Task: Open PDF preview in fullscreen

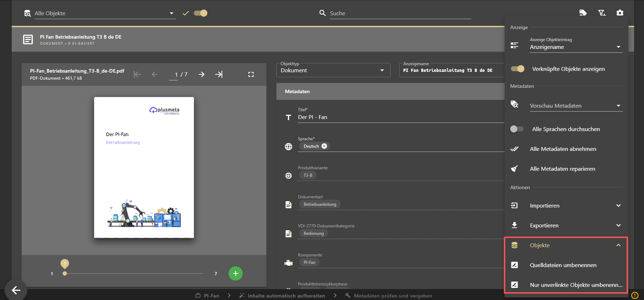Action: pyautogui.click(x=251, y=74)
